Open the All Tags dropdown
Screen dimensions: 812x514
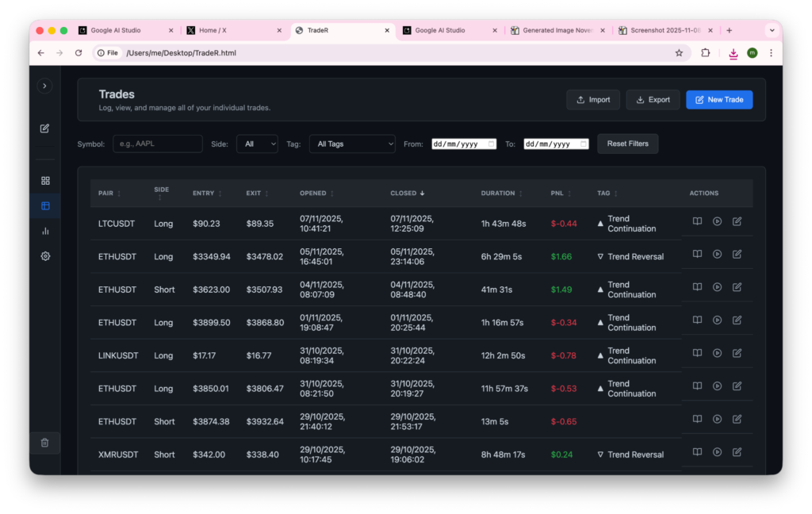click(x=351, y=144)
